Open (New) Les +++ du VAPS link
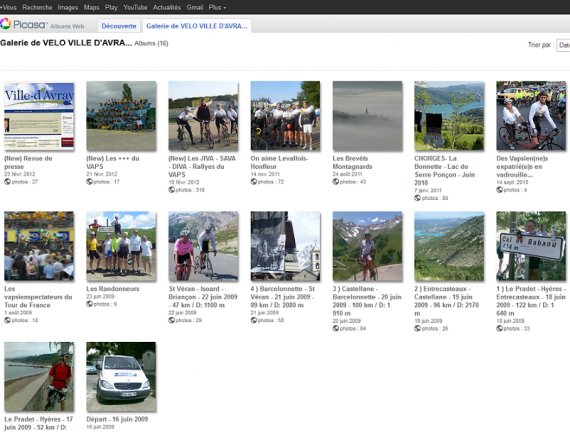570x432 pixels. pyautogui.click(x=113, y=163)
